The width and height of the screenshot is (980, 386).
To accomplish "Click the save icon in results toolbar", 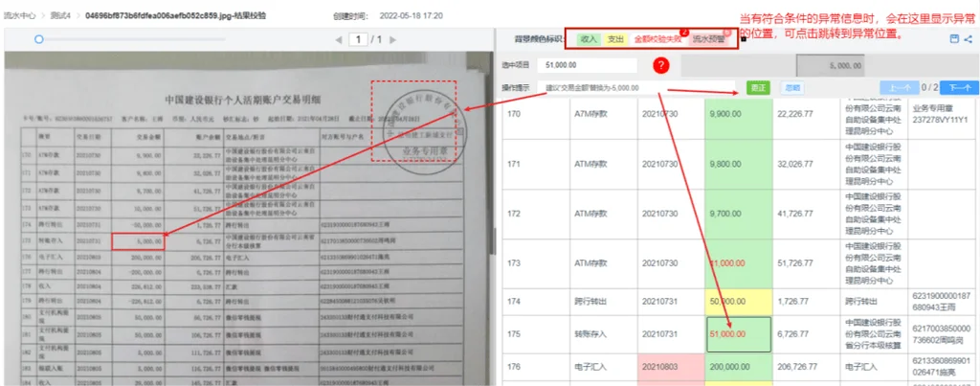I will (954, 38).
